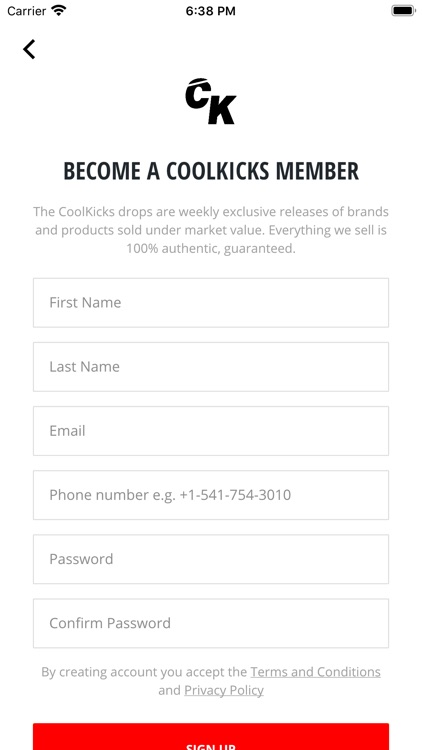Focus the First Name field

click(211, 303)
